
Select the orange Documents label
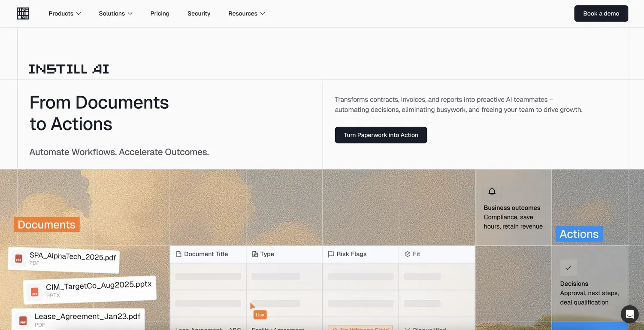(47, 225)
